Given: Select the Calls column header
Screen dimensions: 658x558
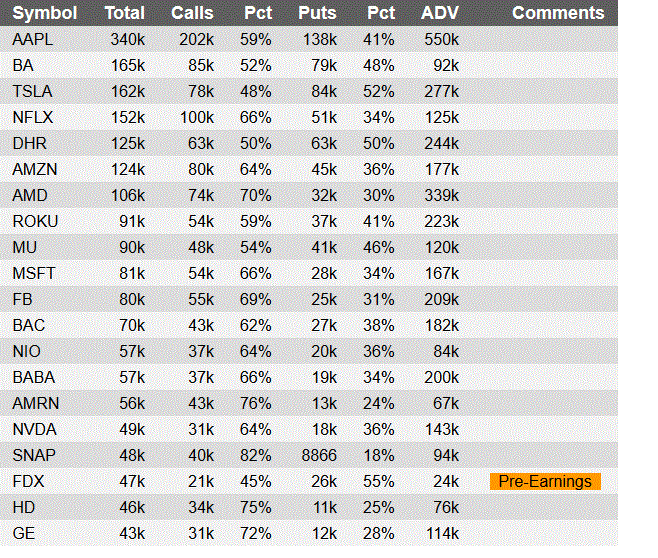Looking at the screenshot, I should [192, 13].
